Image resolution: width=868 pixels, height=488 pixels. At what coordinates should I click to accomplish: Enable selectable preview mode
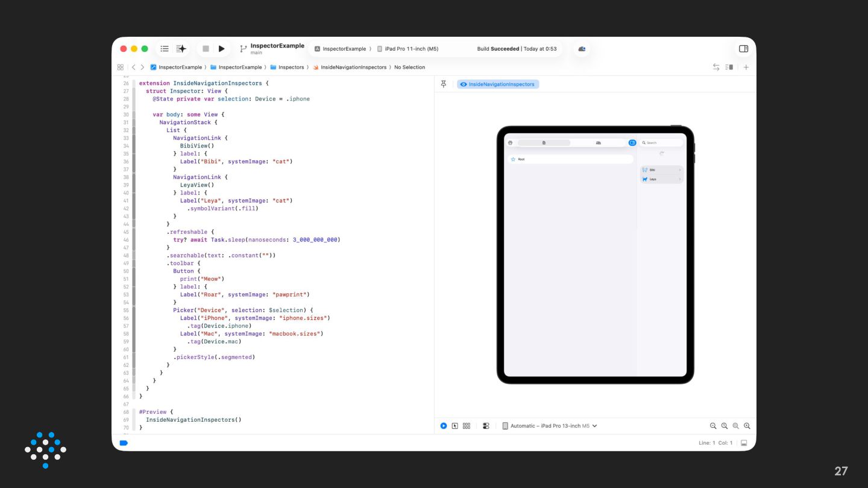click(455, 426)
